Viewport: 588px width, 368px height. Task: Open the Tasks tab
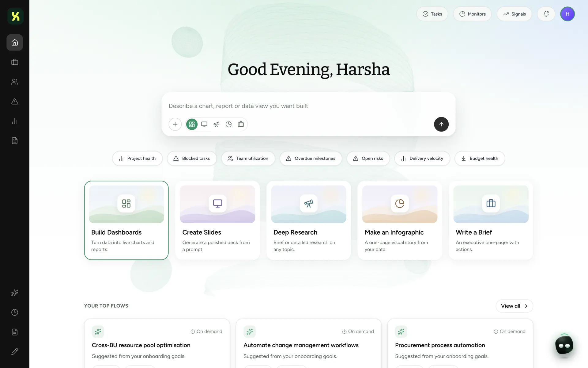[x=432, y=14]
